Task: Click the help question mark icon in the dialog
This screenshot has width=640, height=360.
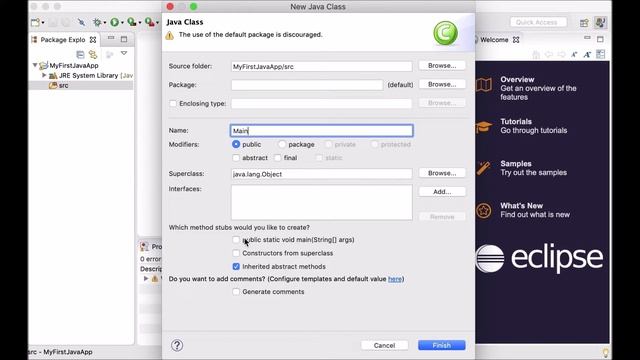Action: (177, 345)
